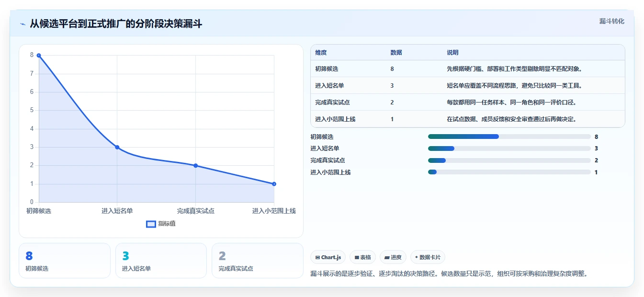Select 进入小范围上线 cell in the table

(x=335, y=119)
